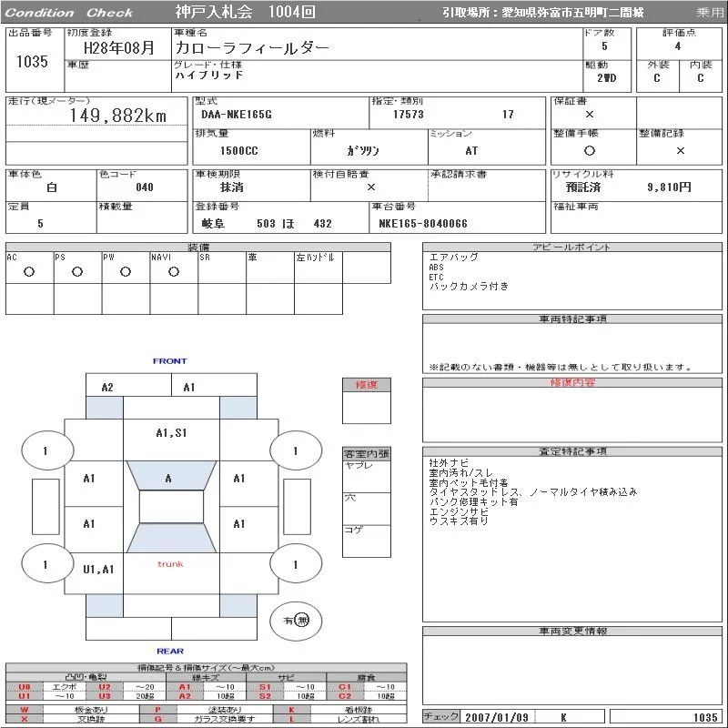Click the red S2 legend cell
This screenshot has height=728, width=728.
[x=265, y=696]
